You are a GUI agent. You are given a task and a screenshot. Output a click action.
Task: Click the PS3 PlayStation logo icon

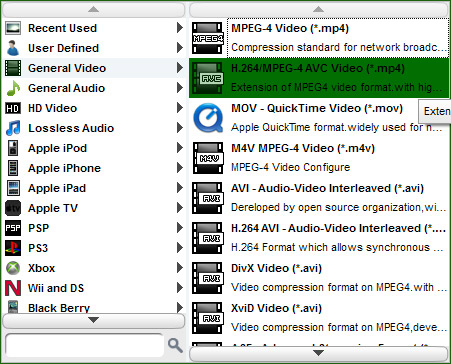tap(13, 248)
